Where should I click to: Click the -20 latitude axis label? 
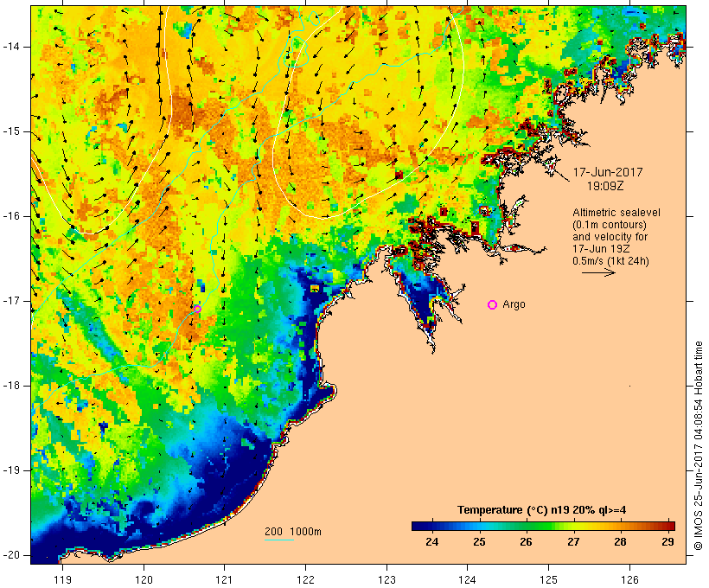tap(11, 555)
